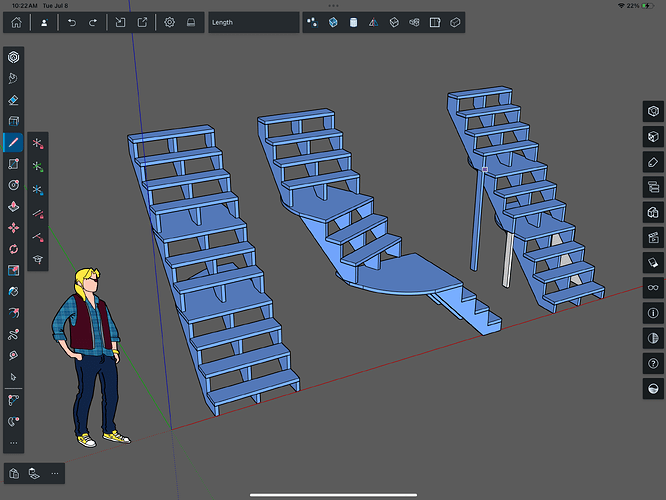The image size is (666, 500).
Task: Select the active Line tool
Action: click(13, 142)
